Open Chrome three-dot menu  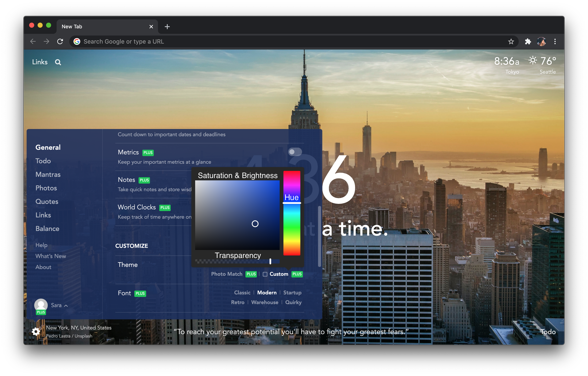click(x=555, y=42)
